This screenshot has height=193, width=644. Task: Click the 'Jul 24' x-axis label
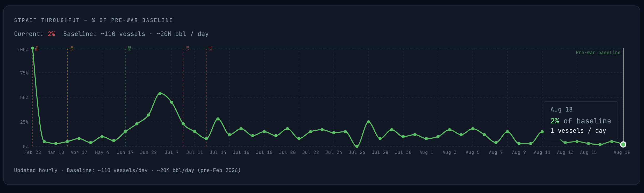point(334,152)
